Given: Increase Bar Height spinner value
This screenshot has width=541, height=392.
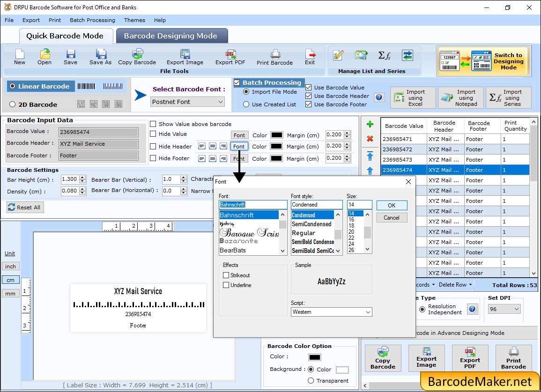Looking at the screenshot, I should (x=82, y=178).
